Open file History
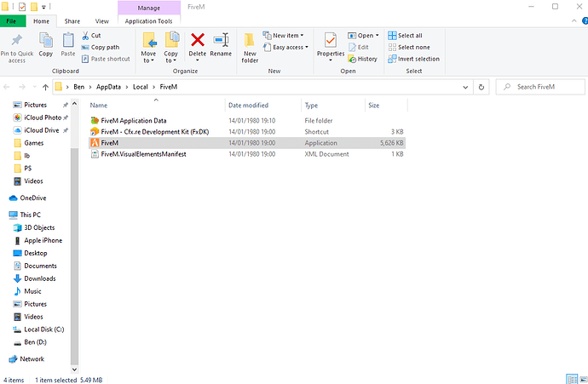 363,59
